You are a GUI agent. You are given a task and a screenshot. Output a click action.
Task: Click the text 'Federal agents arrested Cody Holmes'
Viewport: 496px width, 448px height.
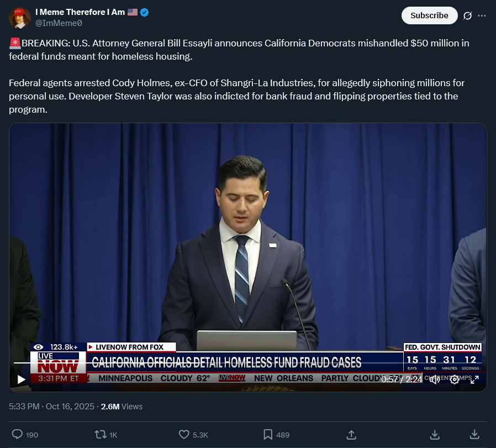point(90,83)
